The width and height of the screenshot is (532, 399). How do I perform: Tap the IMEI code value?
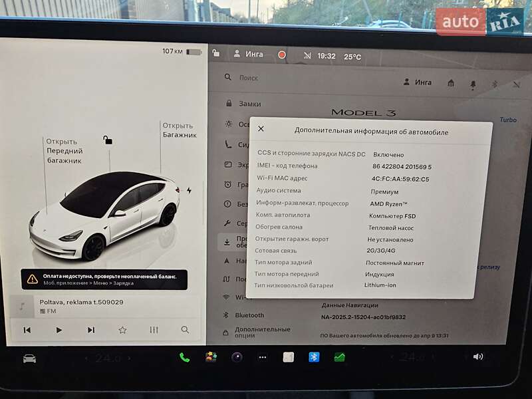pyautogui.click(x=402, y=167)
